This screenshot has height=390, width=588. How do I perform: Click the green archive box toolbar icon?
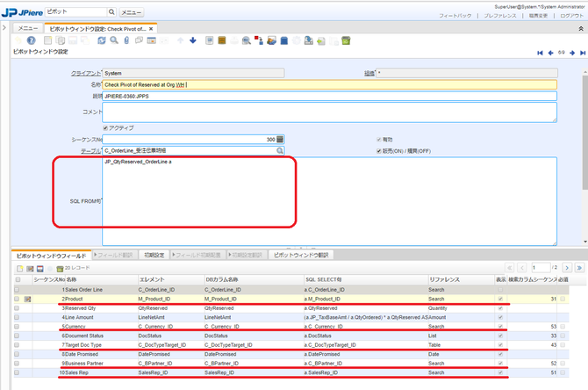346,40
